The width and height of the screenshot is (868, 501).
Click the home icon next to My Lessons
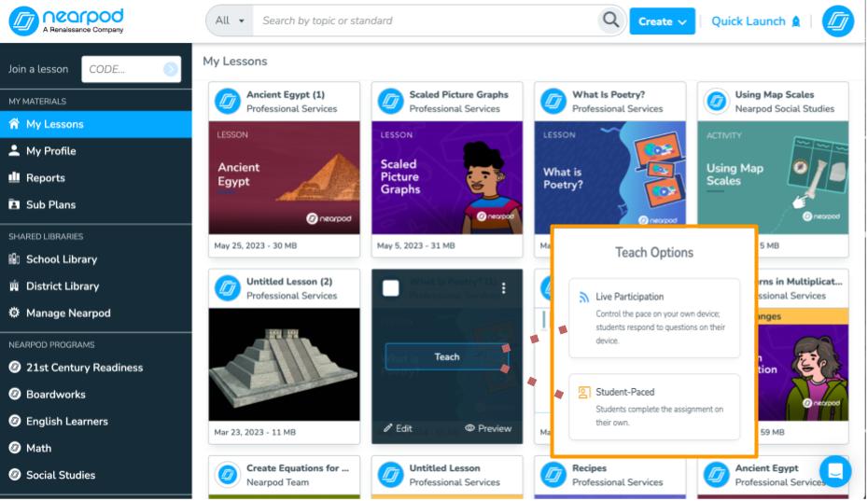coord(14,123)
